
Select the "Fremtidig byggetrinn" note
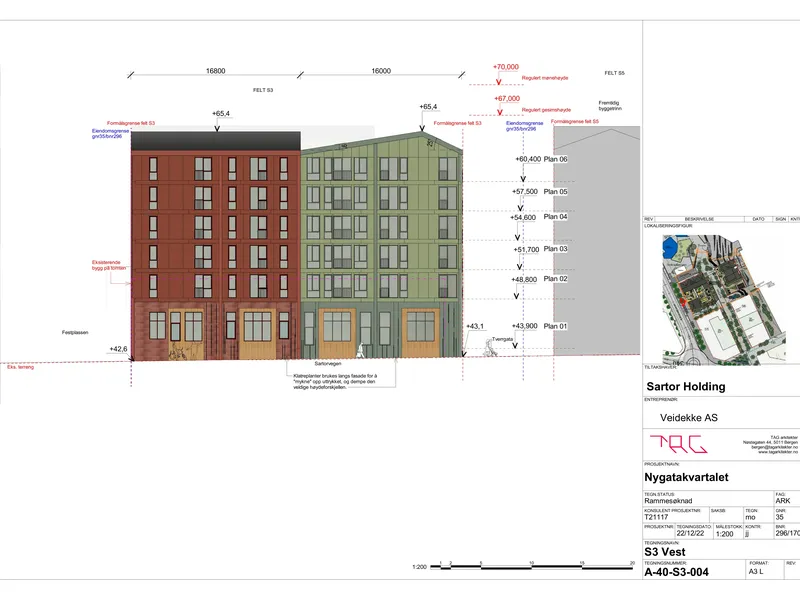pyautogui.click(x=610, y=106)
